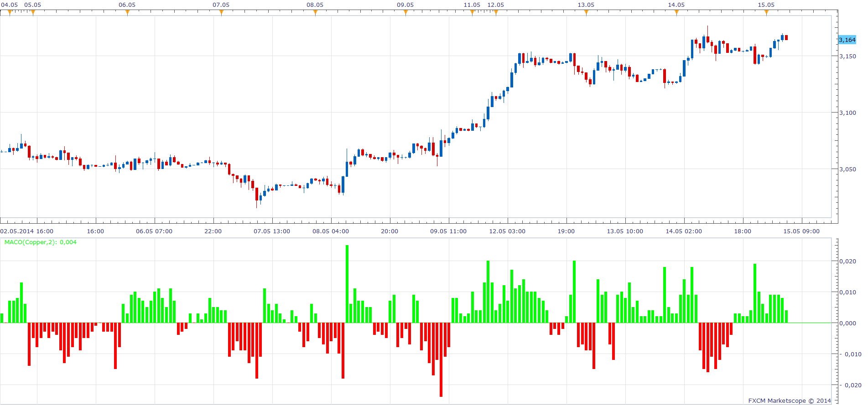The image size is (868, 405).
Task: Click the 02.05.2014 16:00 time label
Action: tap(27, 231)
